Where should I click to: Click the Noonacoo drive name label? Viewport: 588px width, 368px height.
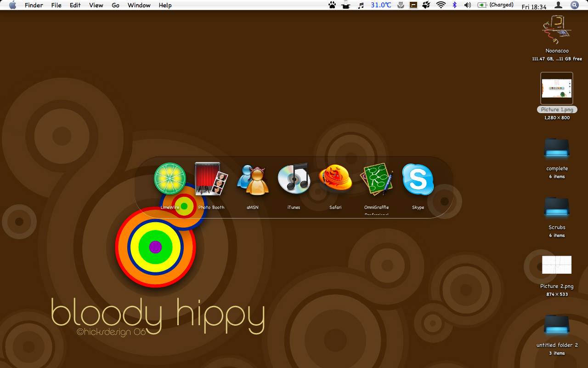tap(557, 51)
